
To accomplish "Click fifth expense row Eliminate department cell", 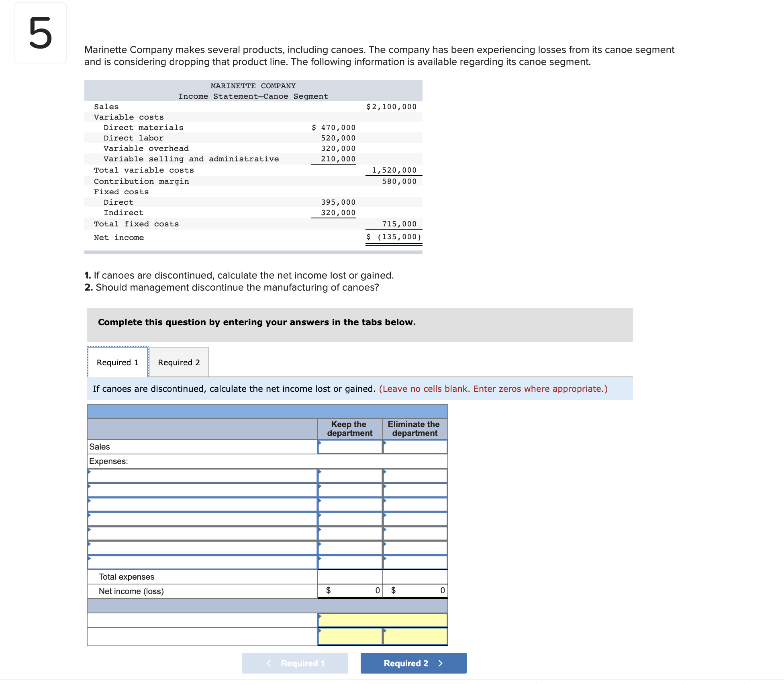I will 415,533.
